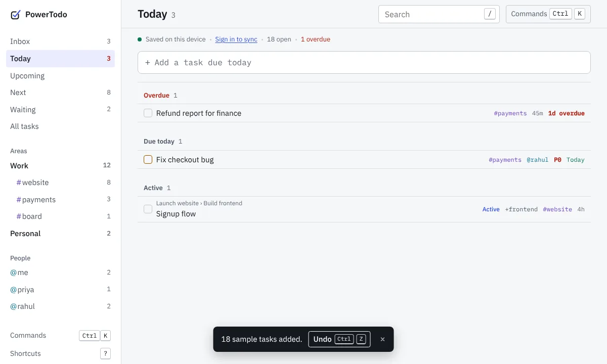Click #payments tag on Refund report task

[510, 113]
